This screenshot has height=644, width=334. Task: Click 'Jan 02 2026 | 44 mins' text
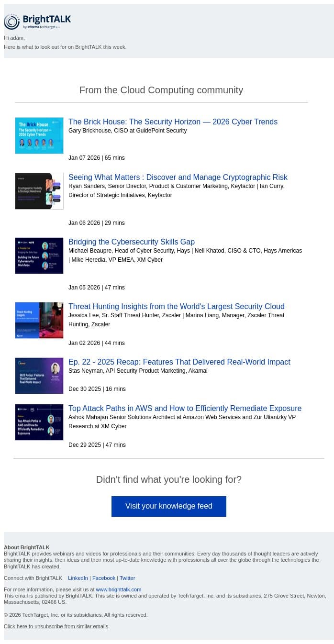97,343
